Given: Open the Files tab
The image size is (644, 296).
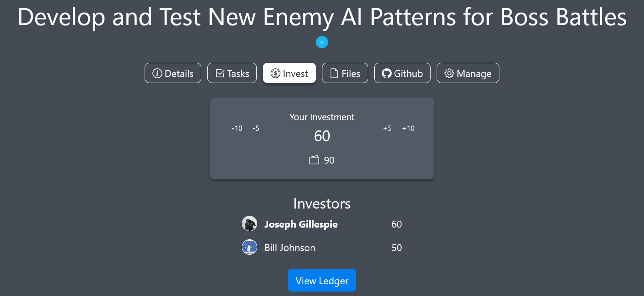Looking at the screenshot, I should 345,73.
